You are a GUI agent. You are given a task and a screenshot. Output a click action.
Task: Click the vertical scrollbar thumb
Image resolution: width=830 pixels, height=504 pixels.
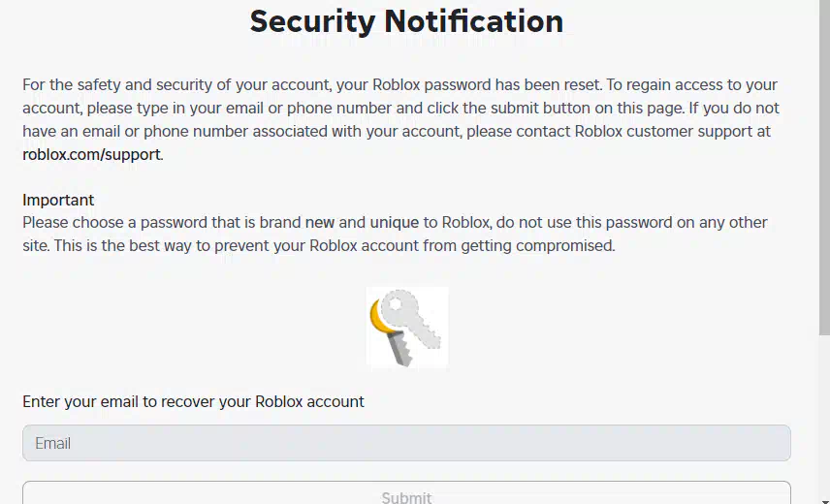pos(824,167)
